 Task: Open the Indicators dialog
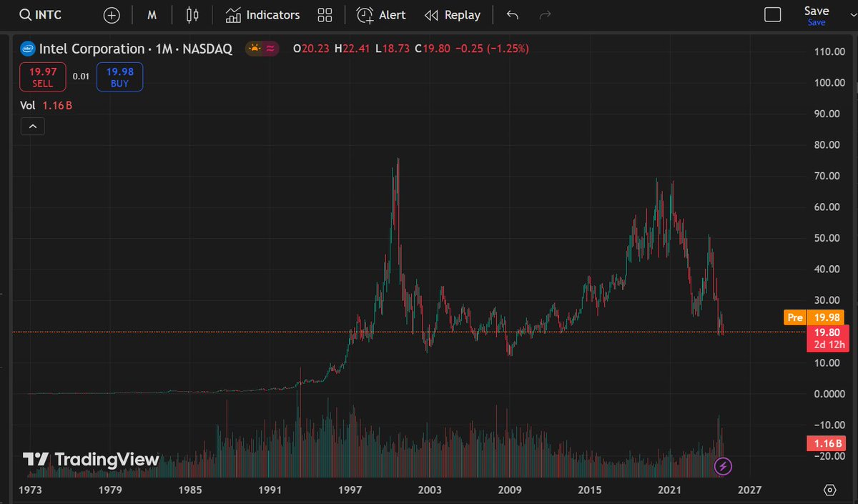tap(262, 15)
